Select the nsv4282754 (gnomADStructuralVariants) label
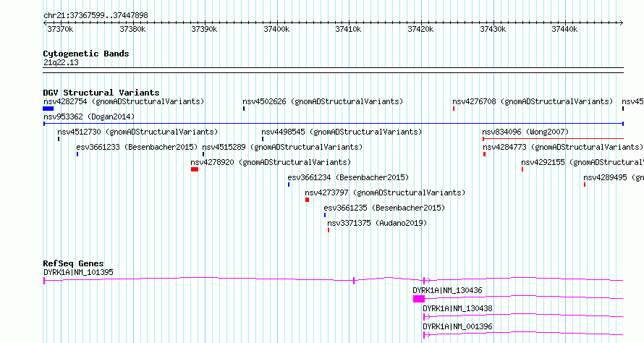This screenshot has height=343, width=644. tap(124, 101)
